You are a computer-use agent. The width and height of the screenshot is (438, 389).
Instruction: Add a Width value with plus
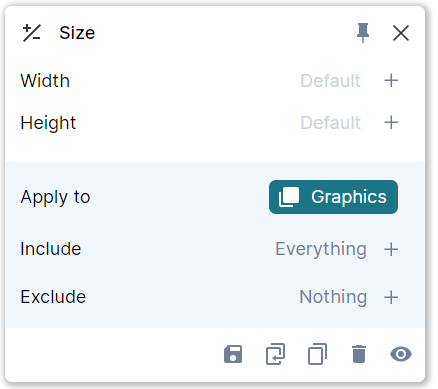click(x=391, y=81)
